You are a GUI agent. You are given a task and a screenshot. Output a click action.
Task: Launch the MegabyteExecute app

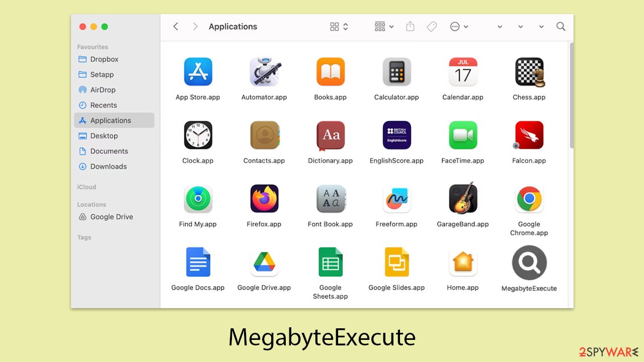(x=529, y=261)
